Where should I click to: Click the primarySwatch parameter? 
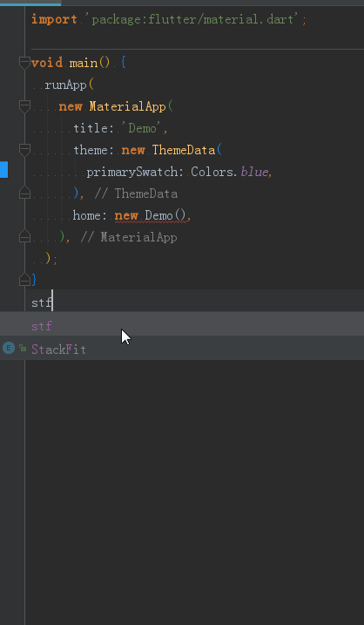tap(131, 172)
